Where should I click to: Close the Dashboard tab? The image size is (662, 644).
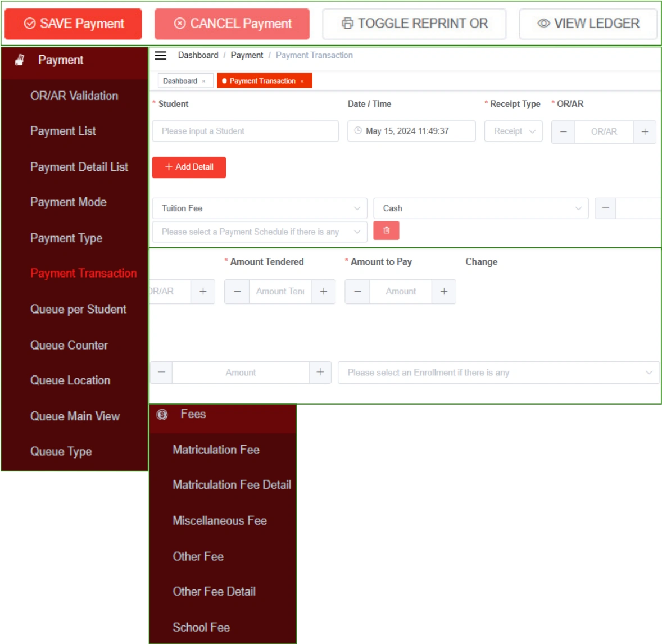tap(203, 81)
